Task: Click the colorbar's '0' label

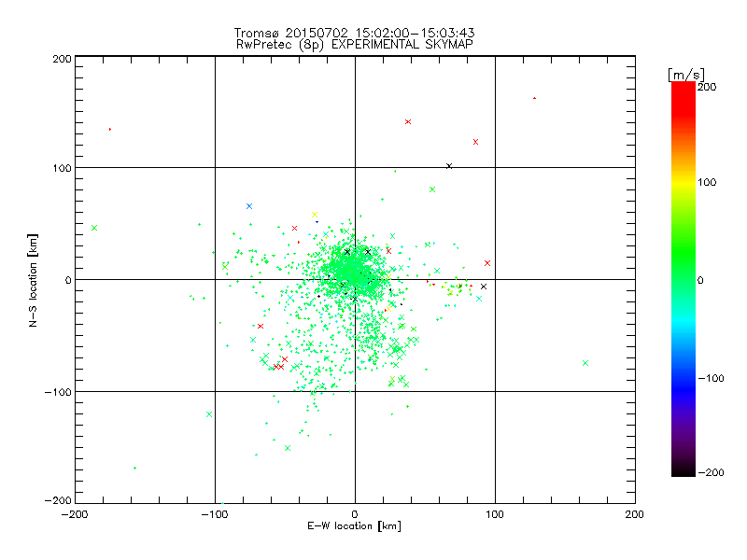Action: pyautogui.click(x=699, y=280)
